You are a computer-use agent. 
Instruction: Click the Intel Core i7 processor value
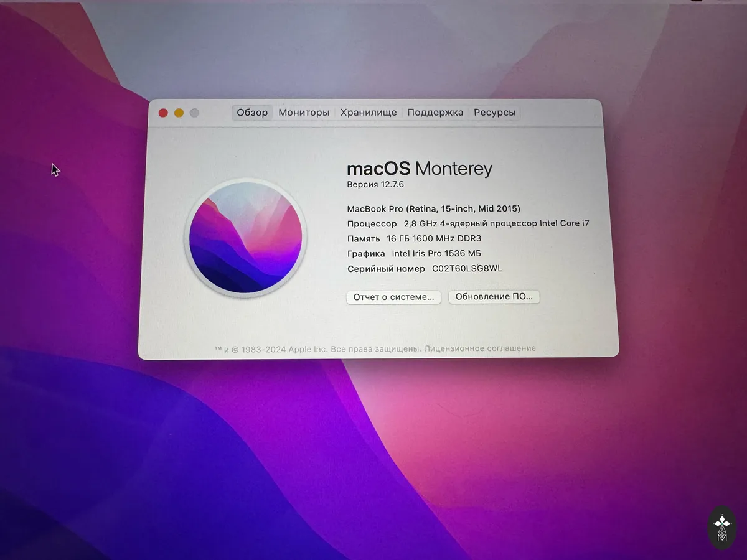pyautogui.click(x=496, y=223)
